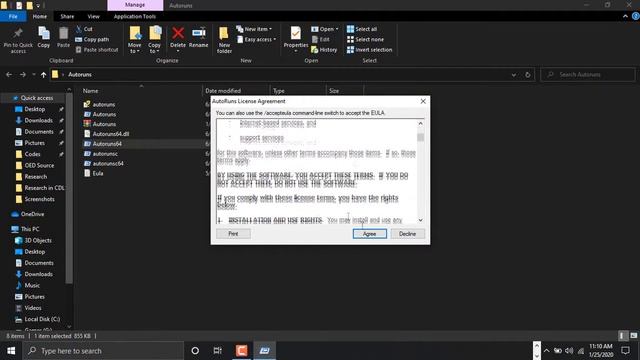The height and width of the screenshot is (360, 640).
Task: Open the Easy access dropdown
Action: (x=257, y=40)
